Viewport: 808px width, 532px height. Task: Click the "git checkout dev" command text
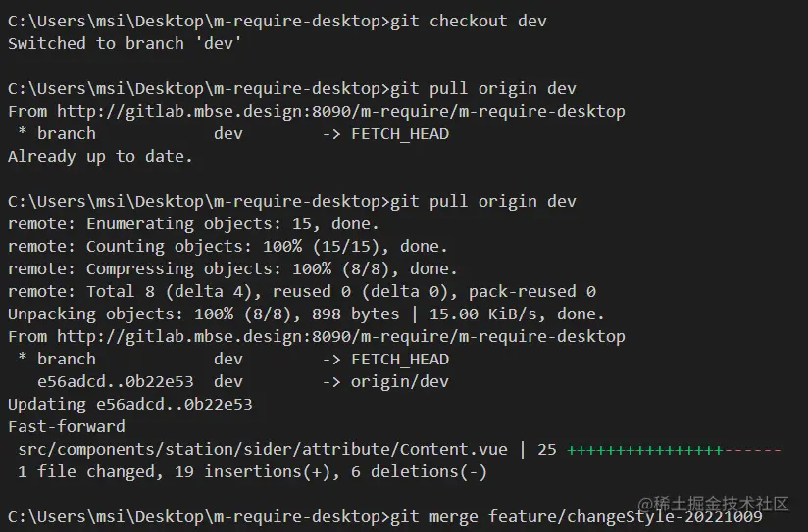pyautogui.click(x=468, y=21)
